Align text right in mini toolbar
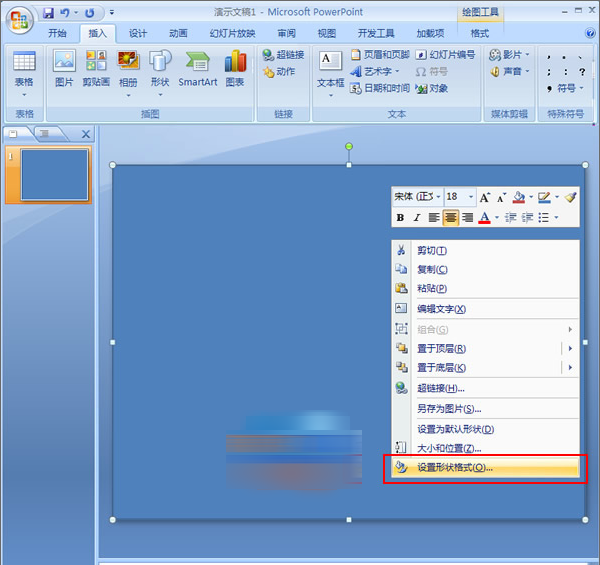The width and height of the screenshot is (600, 565). point(467,218)
